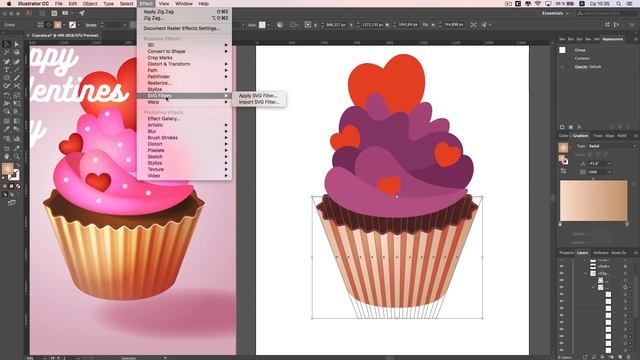Select the Lasso tool
This screenshot has height=360, width=640.
click(17, 53)
